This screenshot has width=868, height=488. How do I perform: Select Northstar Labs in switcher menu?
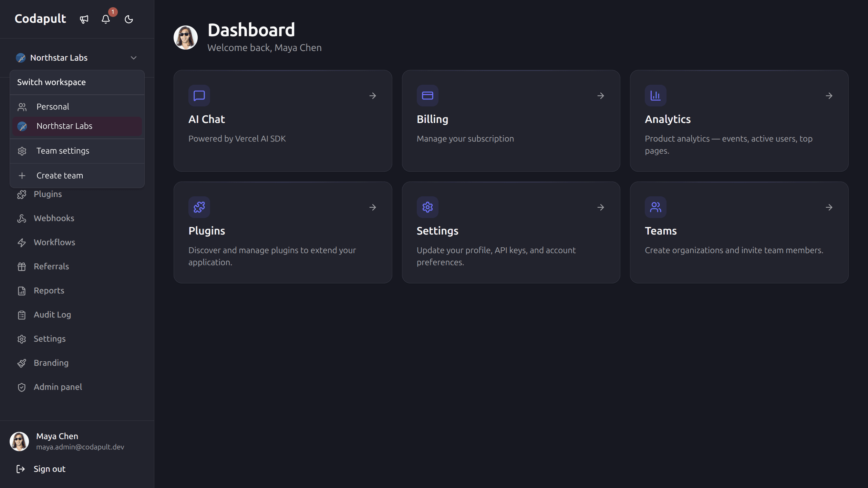click(x=77, y=126)
